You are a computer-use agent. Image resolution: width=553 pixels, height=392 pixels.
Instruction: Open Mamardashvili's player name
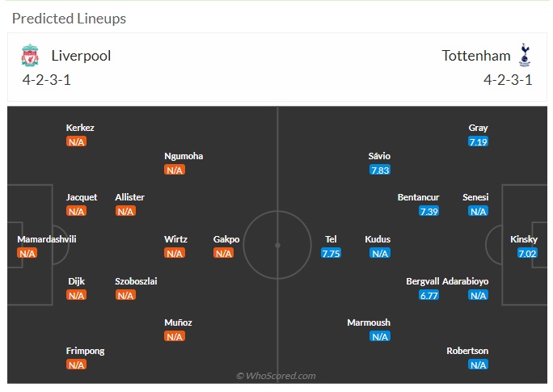coord(47,239)
